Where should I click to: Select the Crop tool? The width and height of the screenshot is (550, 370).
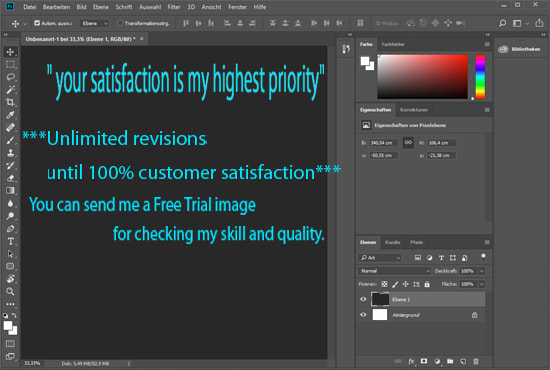point(10,102)
